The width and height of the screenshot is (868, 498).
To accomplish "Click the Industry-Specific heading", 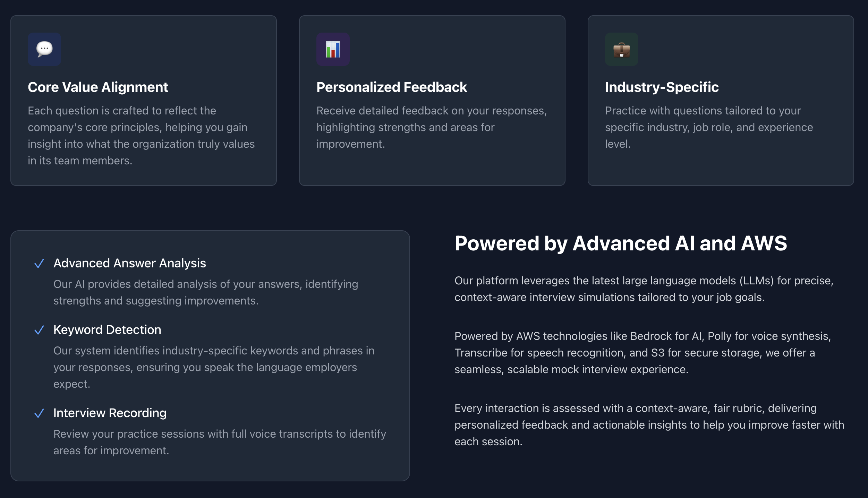I will pos(662,87).
